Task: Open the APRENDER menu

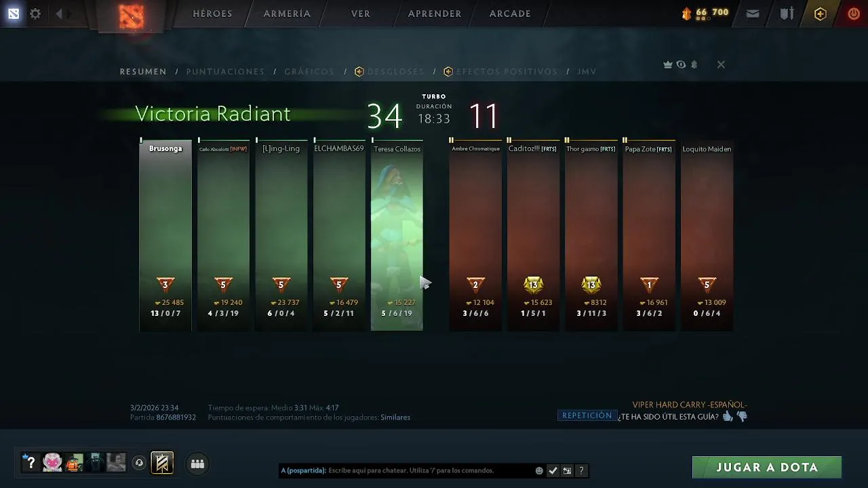Action: [x=435, y=14]
